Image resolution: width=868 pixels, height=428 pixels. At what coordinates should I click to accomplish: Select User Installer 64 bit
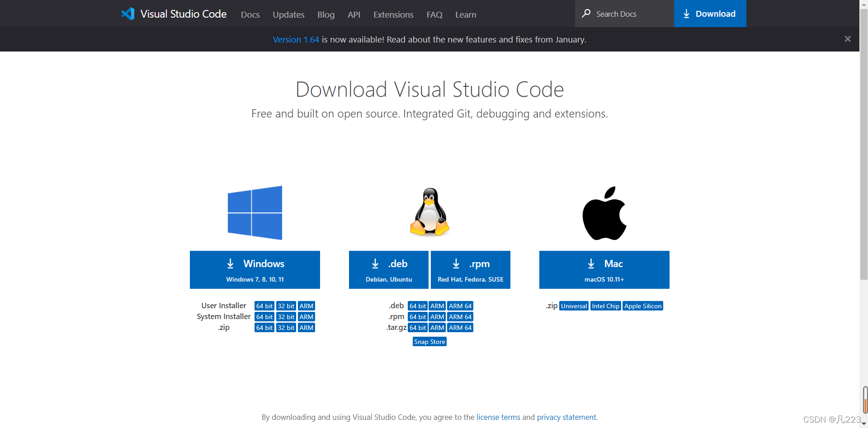coord(264,306)
